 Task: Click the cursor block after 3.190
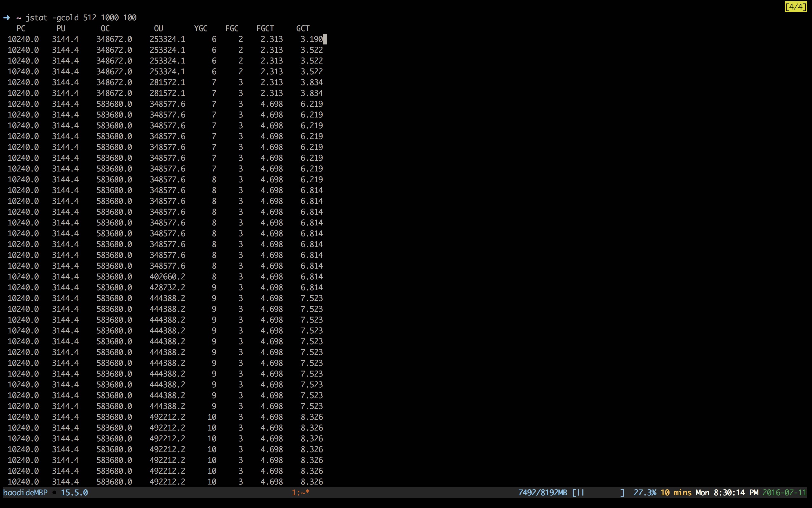tap(325, 39)
